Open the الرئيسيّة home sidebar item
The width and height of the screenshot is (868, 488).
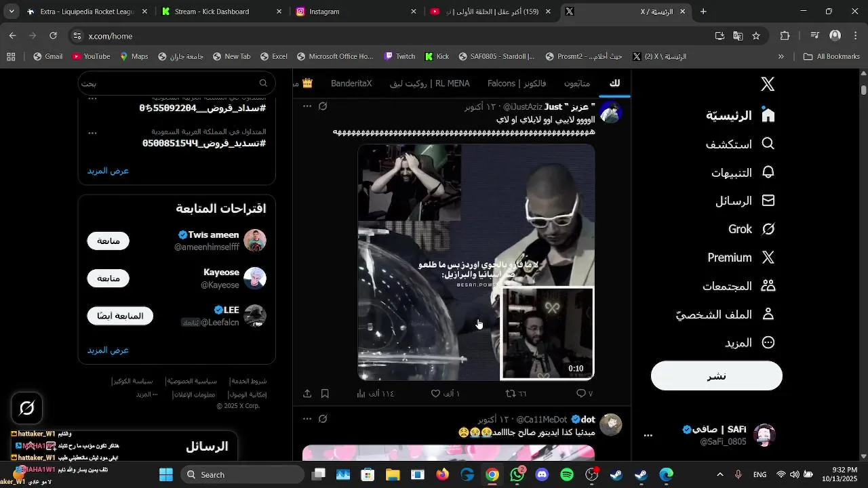point(741,115)
